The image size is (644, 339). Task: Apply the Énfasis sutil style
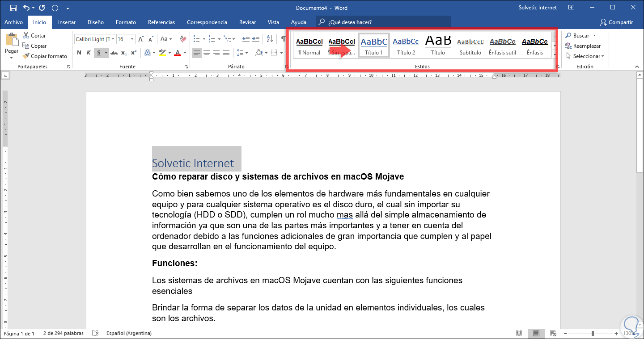click(x=503, y=45)
